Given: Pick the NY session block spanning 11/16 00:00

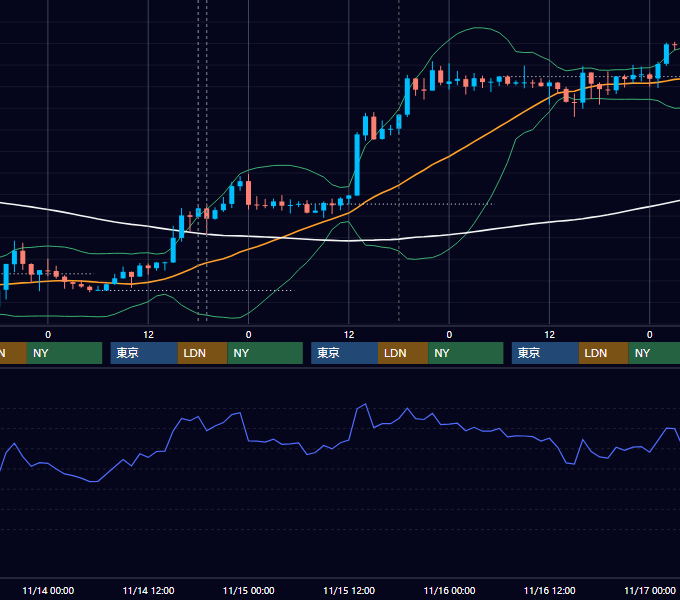Looking at the screenshot, I should click(466, 353).
